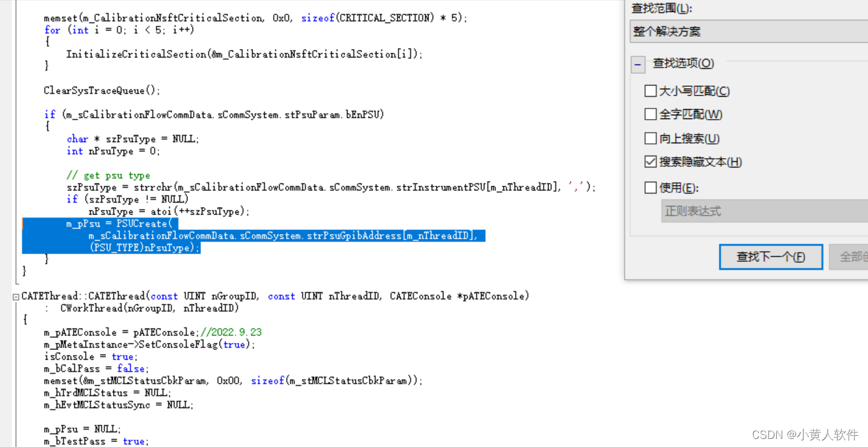Click the m_hEvtMCLStatusSync = NULL; line
This screenshot has width=868, height=447.
point(119,405)
